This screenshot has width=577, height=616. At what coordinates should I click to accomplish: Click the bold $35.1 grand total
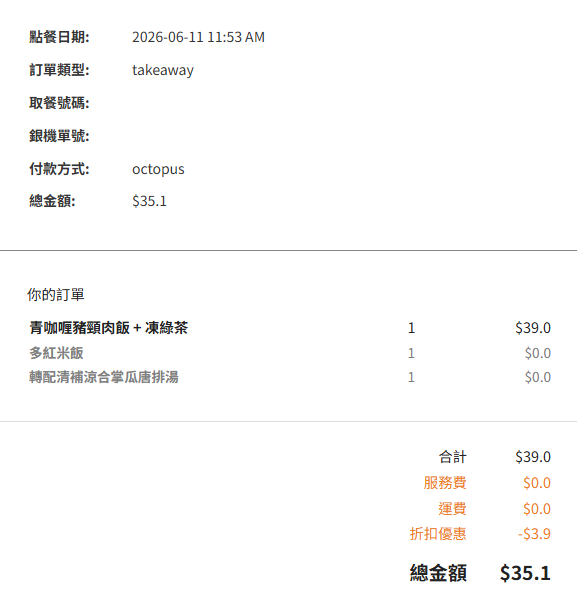(x=525, y=573)
